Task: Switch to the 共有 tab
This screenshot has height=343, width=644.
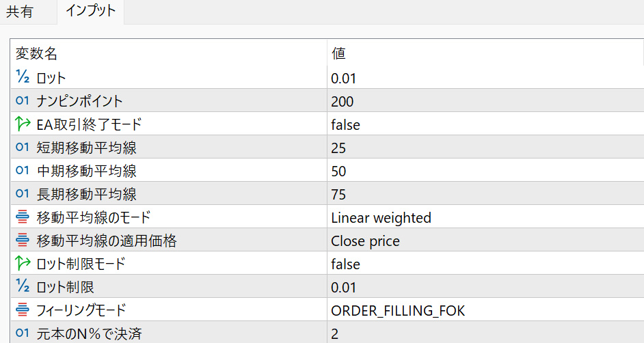Action: [20, 12]
